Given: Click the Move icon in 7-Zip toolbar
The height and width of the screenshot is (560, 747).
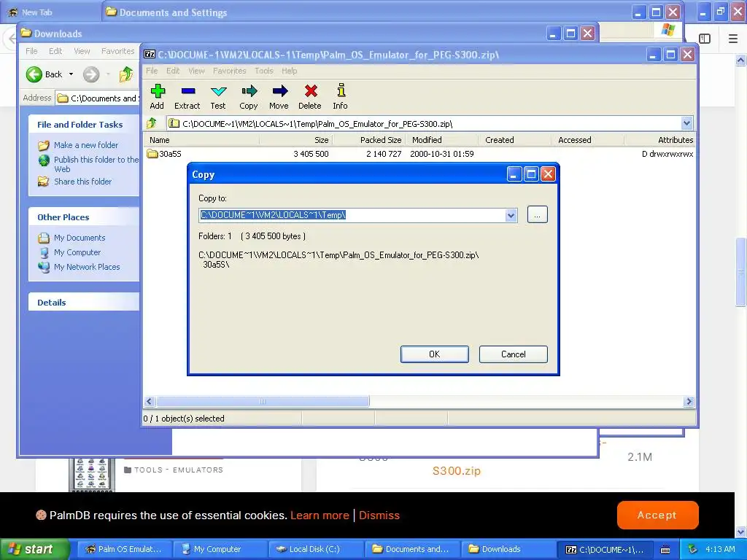Looking at the screenshot, I should coord(279,97).
